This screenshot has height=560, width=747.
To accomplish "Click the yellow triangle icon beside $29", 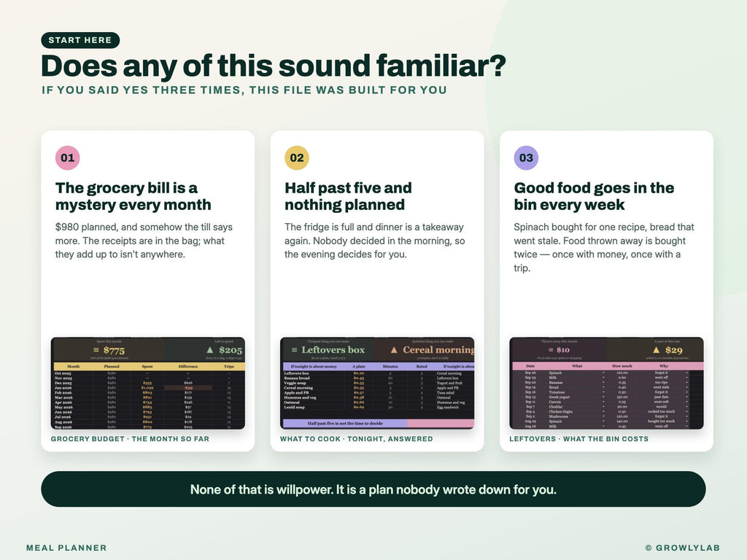I will [x=656, y=350].
